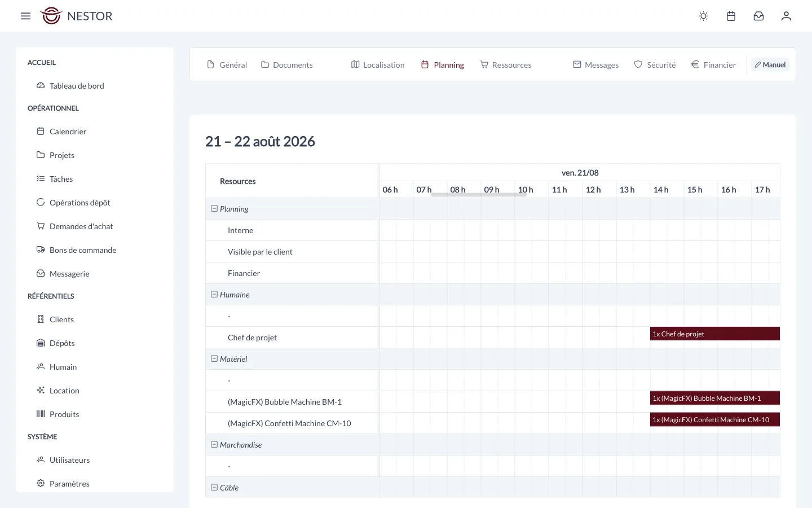Screen dimensions: 812x508
Task: Click the Produits barcode icon
Action: [x=41, y=414]
